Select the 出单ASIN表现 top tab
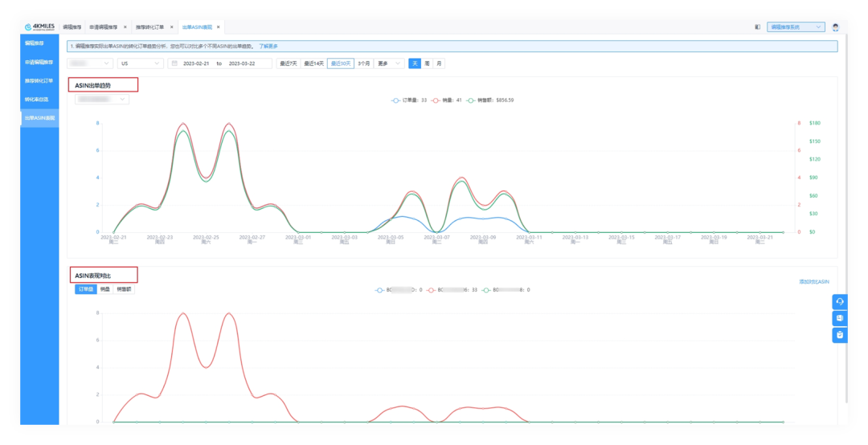This screenshot has width=868, height=445. pos(197,27)
